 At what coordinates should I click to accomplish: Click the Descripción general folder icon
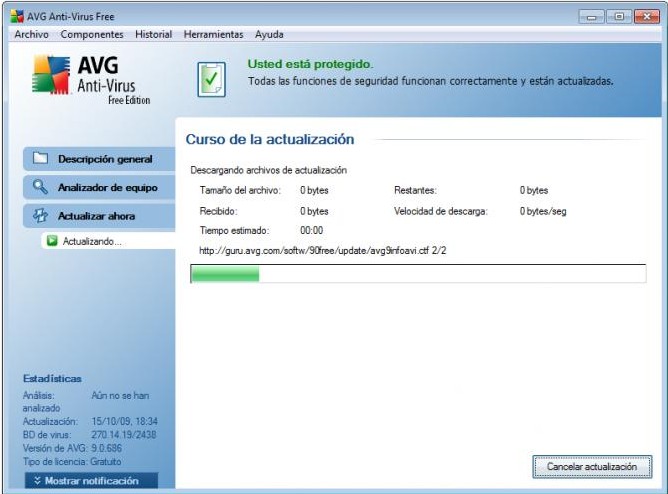(x=40, y=158)
